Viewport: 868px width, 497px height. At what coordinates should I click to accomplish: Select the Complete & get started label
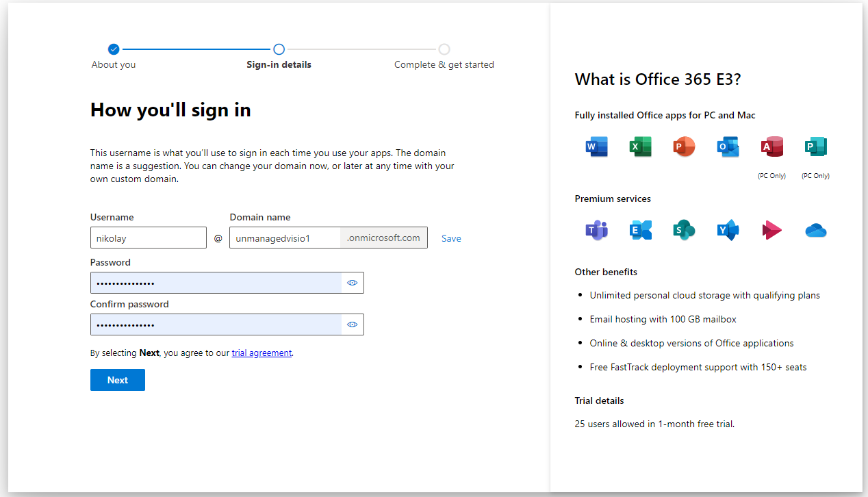(x=444, y=64)
